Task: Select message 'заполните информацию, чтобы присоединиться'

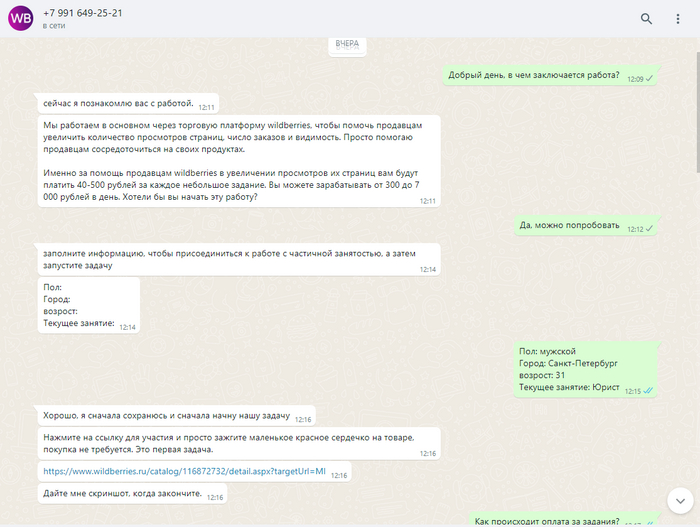Action: click(239, 259)
